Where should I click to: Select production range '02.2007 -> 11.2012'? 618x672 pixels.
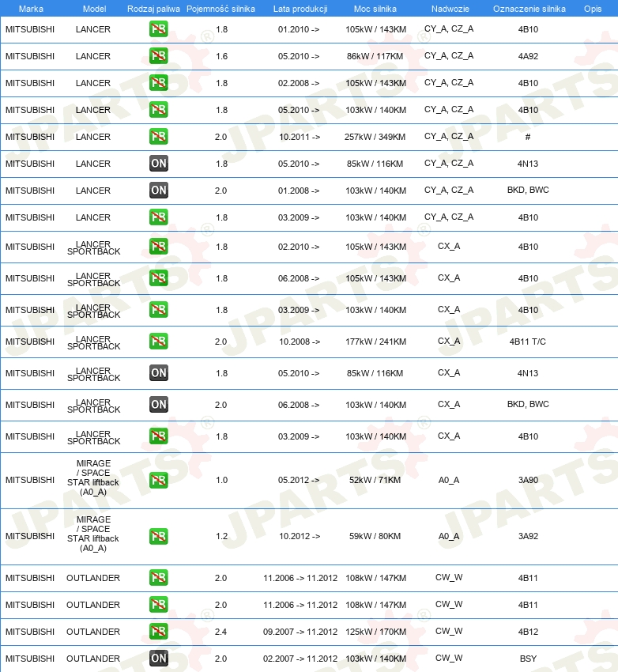pyautogui.click(x=300, y=659)
